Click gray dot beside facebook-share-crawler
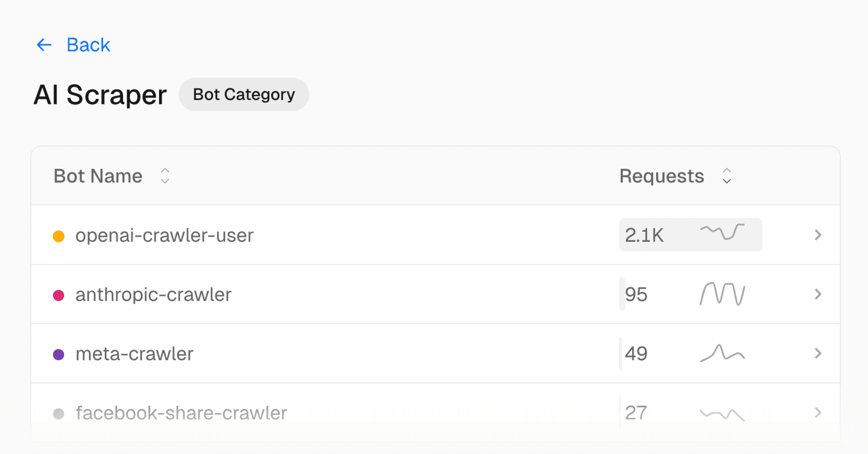868x454 pixels. tap(59, 413)
